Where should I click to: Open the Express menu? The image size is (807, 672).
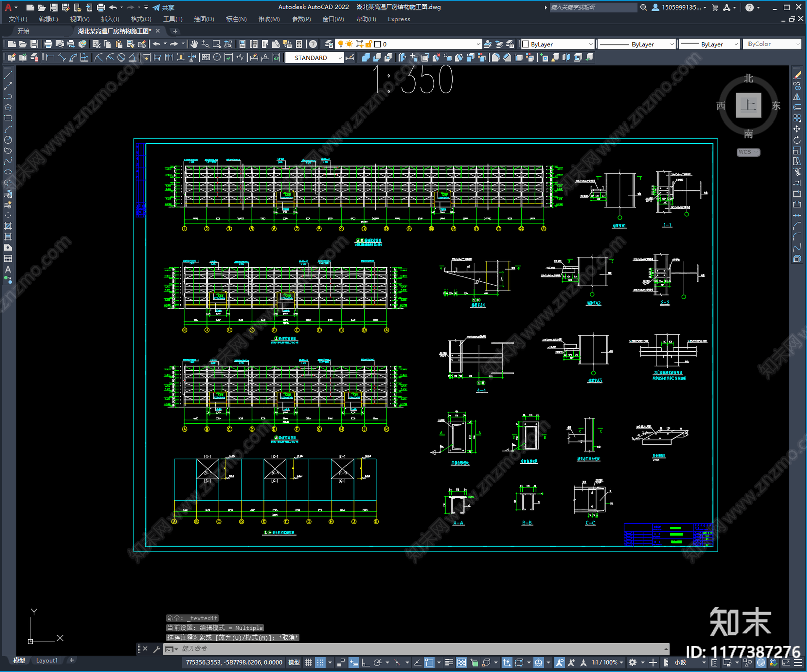[399, 19]
